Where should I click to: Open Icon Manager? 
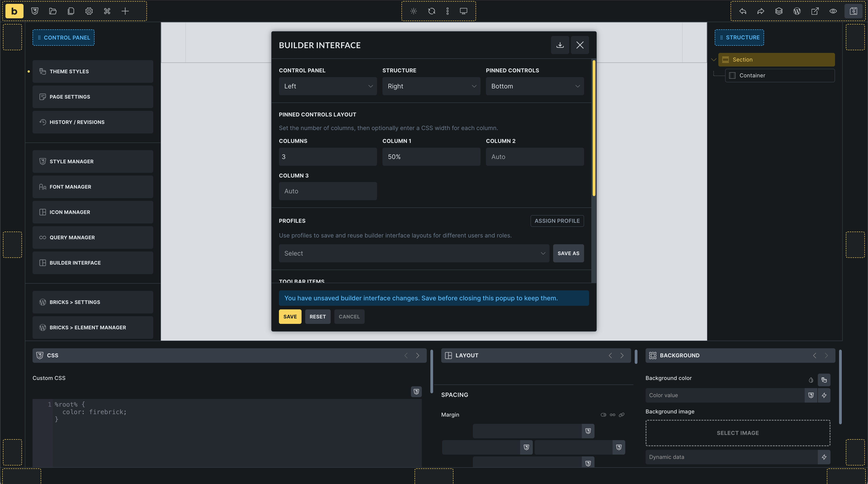(x=93, y=212)
